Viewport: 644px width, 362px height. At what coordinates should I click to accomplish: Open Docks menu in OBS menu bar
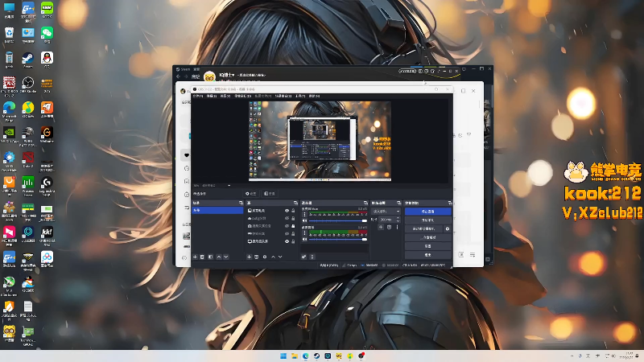click(x=242, y=96)
